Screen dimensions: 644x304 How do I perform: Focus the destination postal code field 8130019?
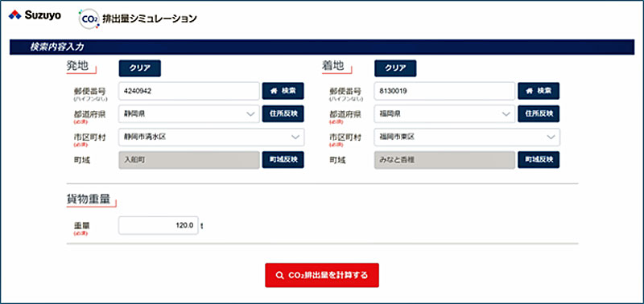pyautogui.click(x=444, y=91)
